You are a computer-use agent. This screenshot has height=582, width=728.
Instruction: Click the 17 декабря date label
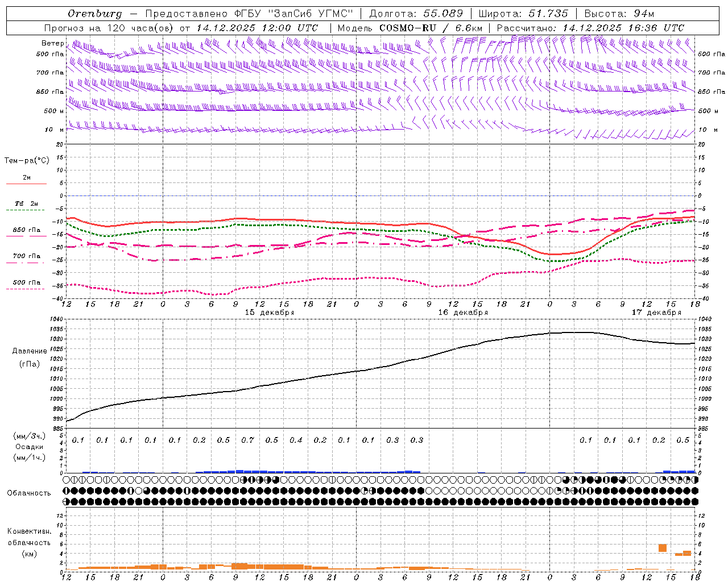[656, 313]
